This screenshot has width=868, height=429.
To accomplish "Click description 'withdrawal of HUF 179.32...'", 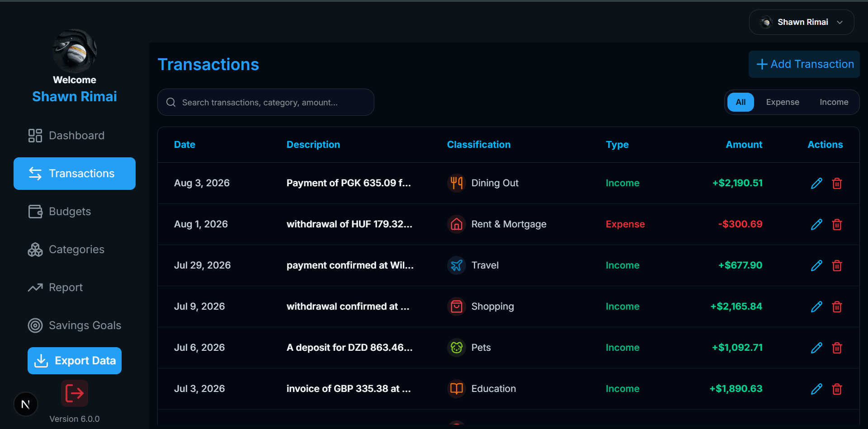I will [349, 224].
